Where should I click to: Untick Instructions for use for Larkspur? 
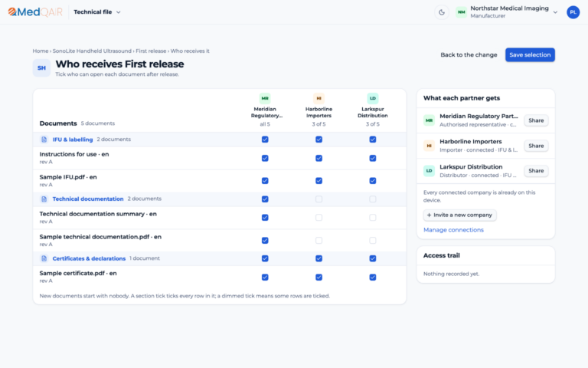[x=373, y=158]
